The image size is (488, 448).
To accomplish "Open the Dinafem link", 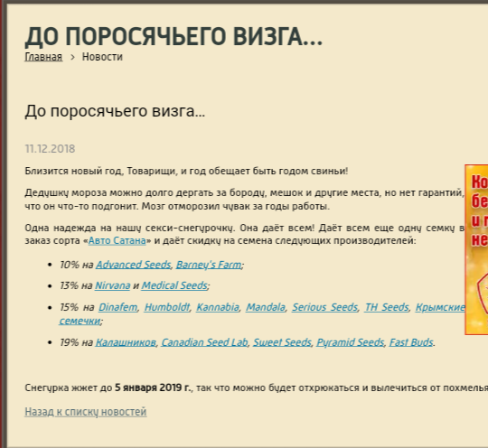I will [x=118, y=307].
